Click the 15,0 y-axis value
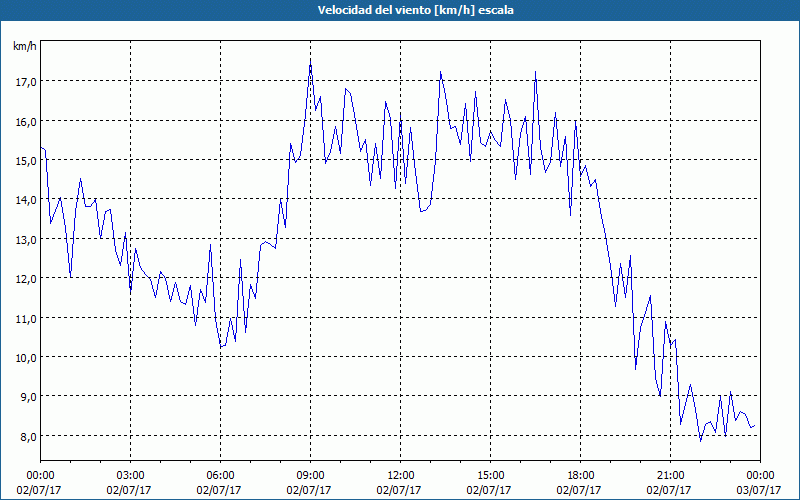 point(25,161)
